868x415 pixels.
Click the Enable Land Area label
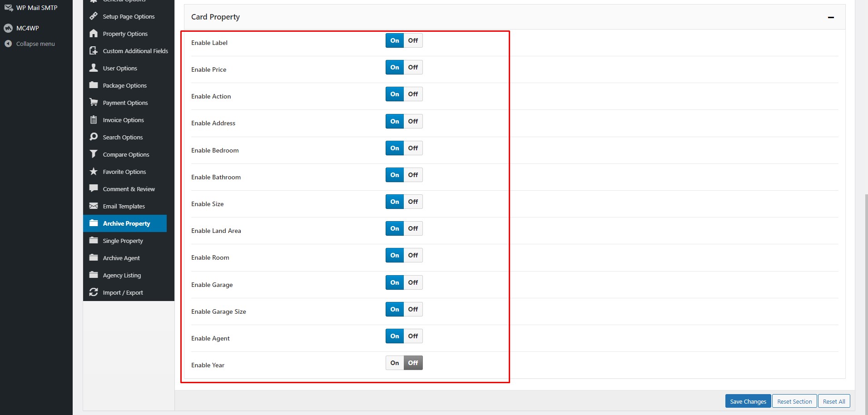(x=216, y=231)
